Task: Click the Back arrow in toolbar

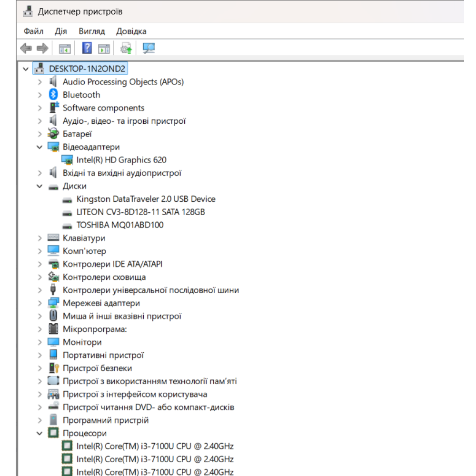Action: click(26, 48)
